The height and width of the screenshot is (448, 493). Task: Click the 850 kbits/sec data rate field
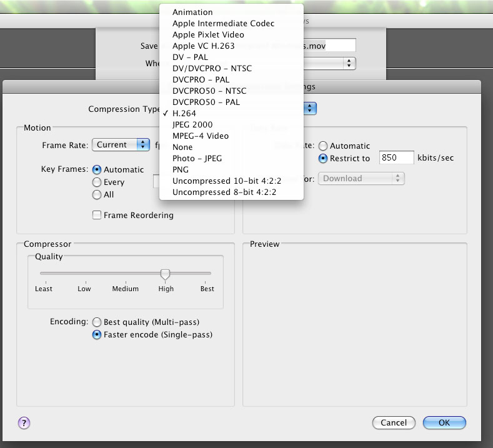397,157
